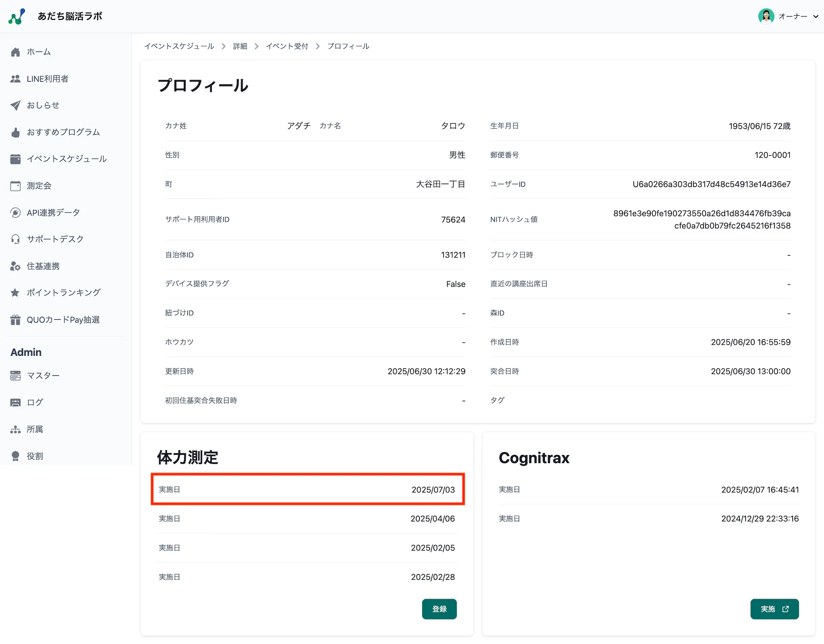This screenshot has width=824, height=644.
Task: Open API連携データ via the circular icon
Action: (16, 213)
